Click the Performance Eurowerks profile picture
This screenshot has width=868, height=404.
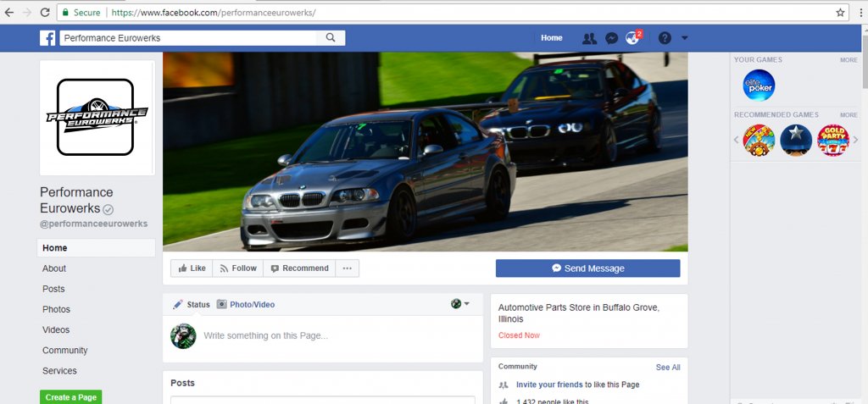point(97,118)
